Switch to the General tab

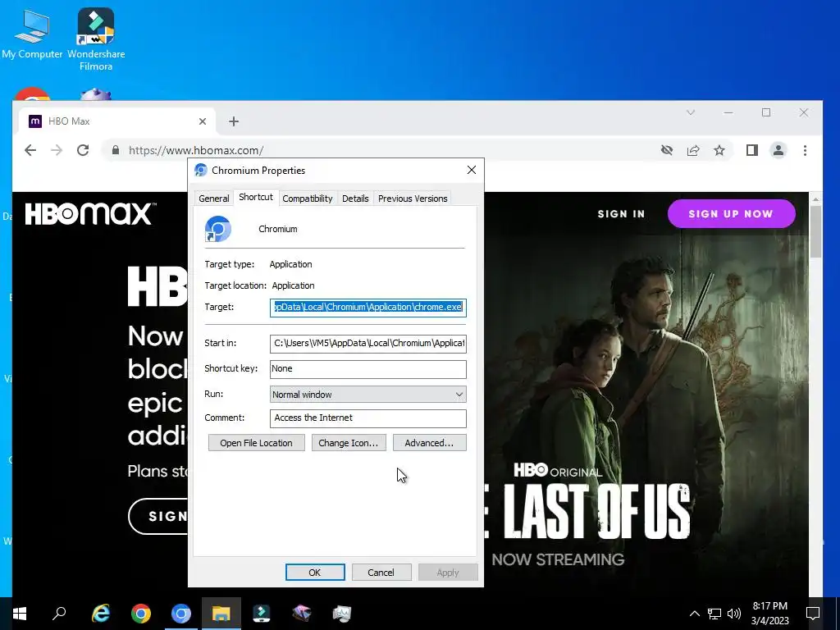(214, 199)
